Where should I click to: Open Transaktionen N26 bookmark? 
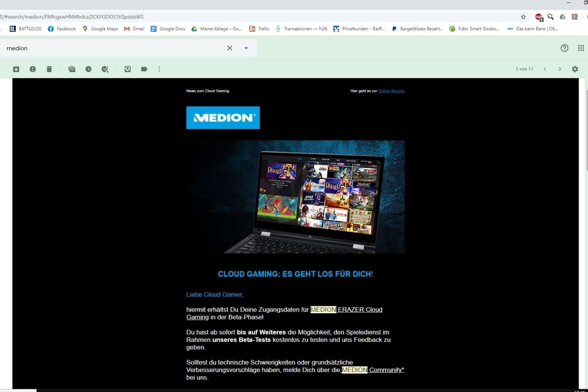[301, 29]
